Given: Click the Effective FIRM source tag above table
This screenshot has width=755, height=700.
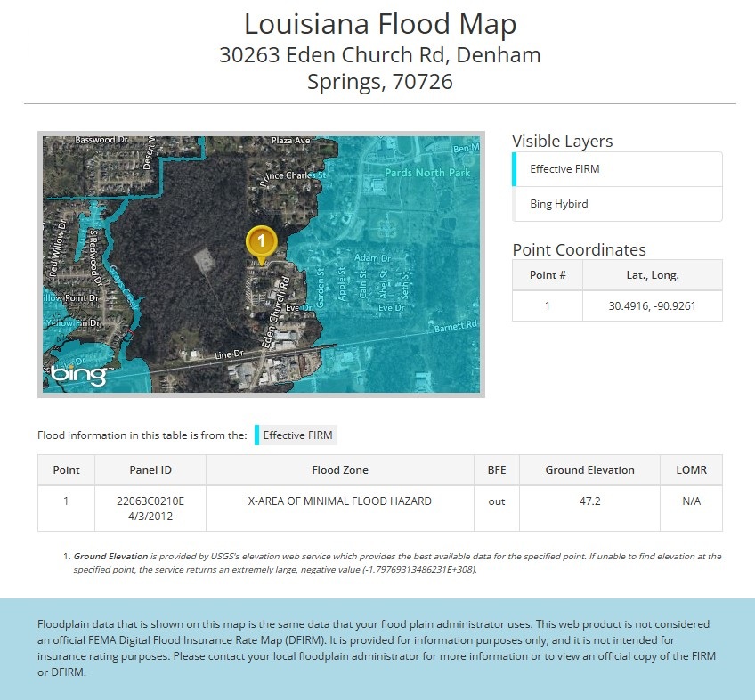Looking at the screenshot, I should click(297, 435).
